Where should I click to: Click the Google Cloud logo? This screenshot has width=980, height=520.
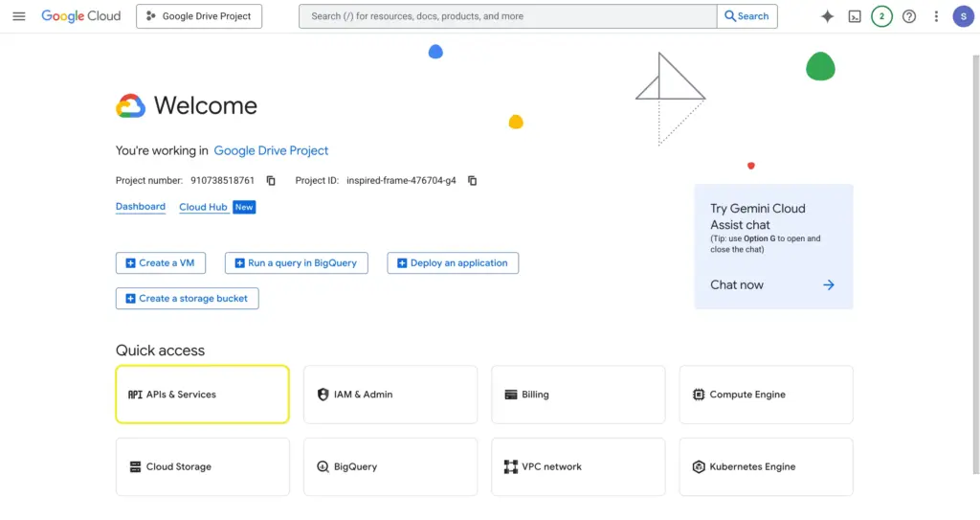tap(80, 16)
